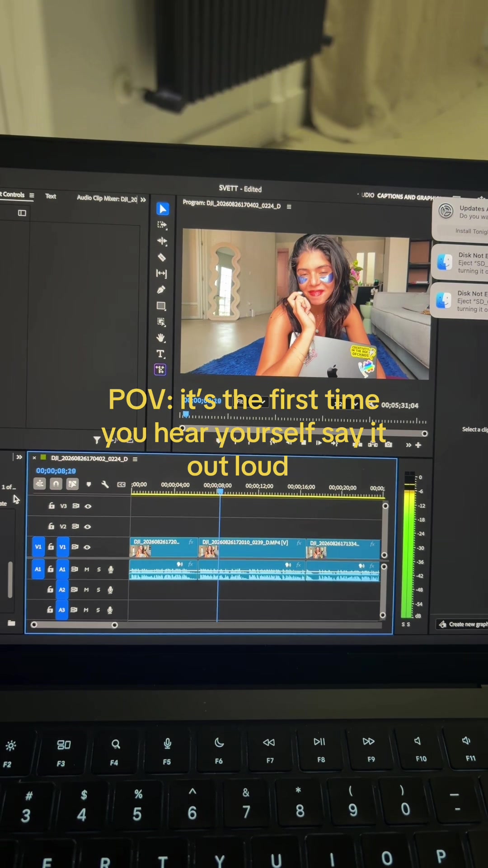Toggle visibility of track V2
Viewport: 488px width, 868px height.
(88, 527)
